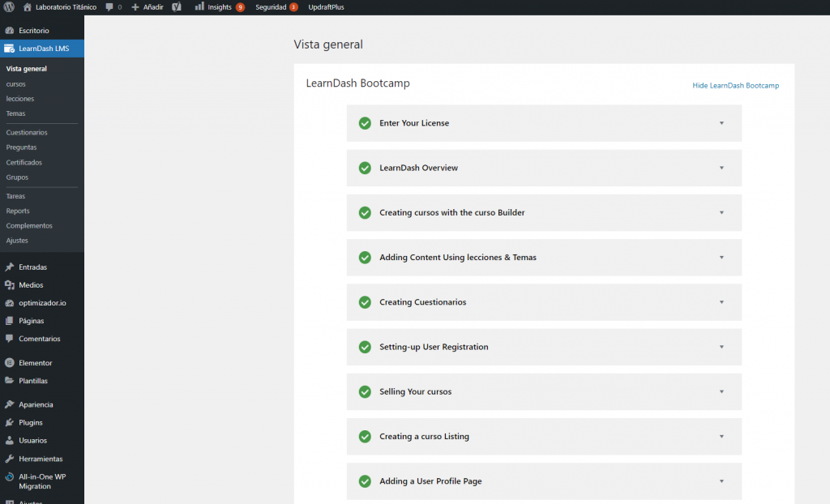
Task: Click the Entradas pushpin icon
Action: 9,267
